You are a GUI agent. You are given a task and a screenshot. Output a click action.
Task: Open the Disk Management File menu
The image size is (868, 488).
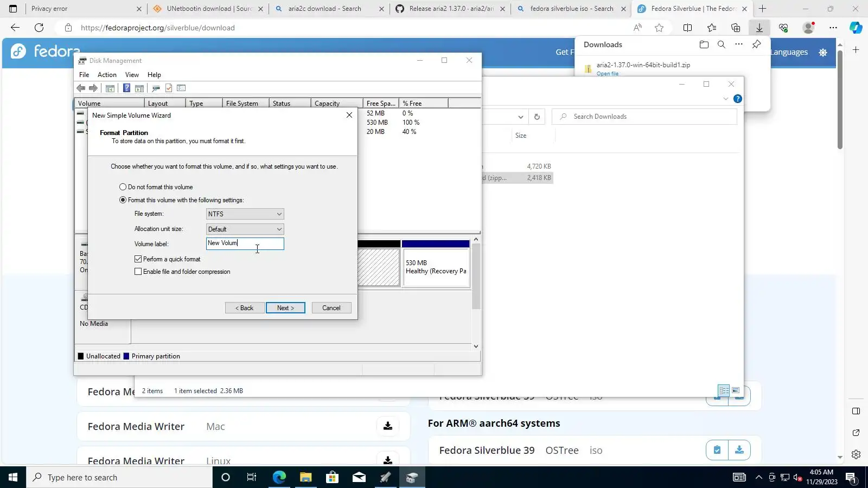click(x=84, y=75)
